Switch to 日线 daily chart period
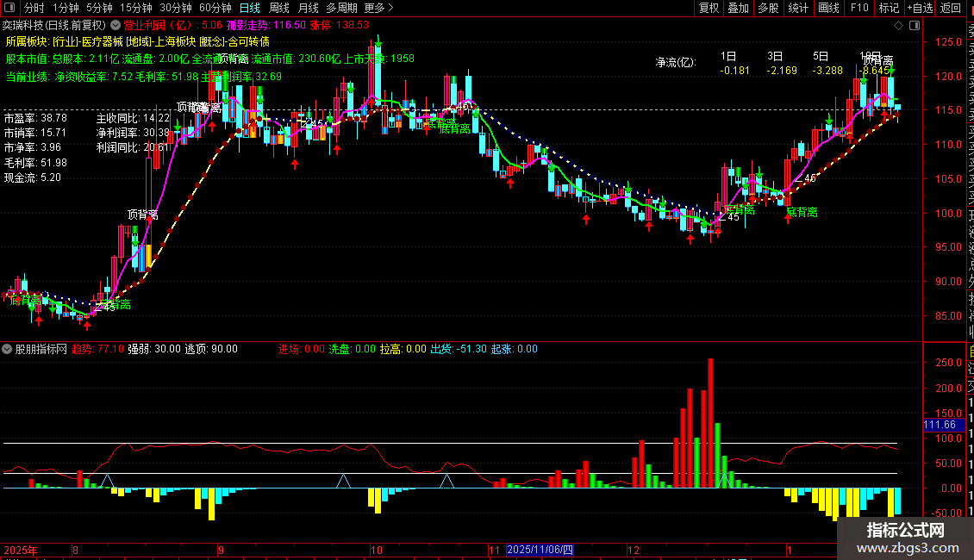 click(250, 8)
